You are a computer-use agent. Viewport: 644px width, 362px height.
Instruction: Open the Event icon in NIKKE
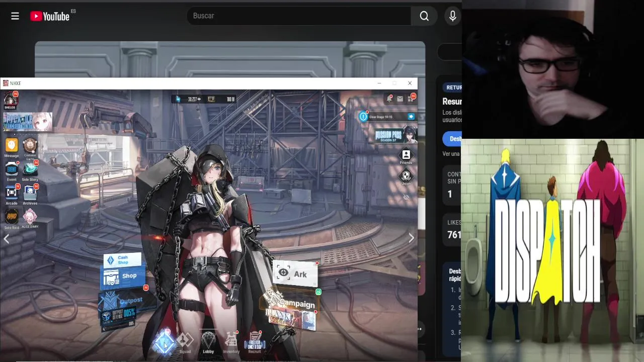click(x=12, y=171)
